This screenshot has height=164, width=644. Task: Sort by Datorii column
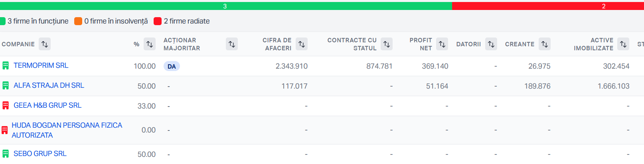(x=491, y=44)
